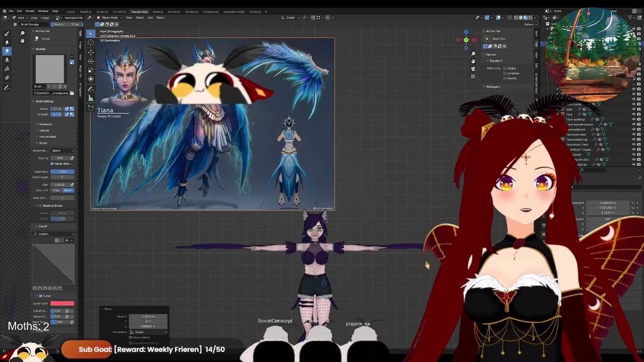Enable Adjust Strength checkbox
The width and height of the screenshot is (644, 362).
pos(52,163)
